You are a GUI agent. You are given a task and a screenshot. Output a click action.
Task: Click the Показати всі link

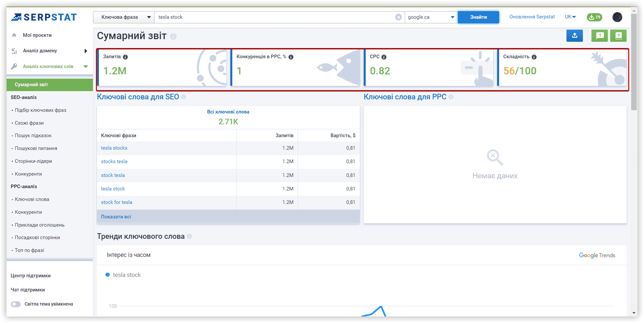(x=116, y=217)
